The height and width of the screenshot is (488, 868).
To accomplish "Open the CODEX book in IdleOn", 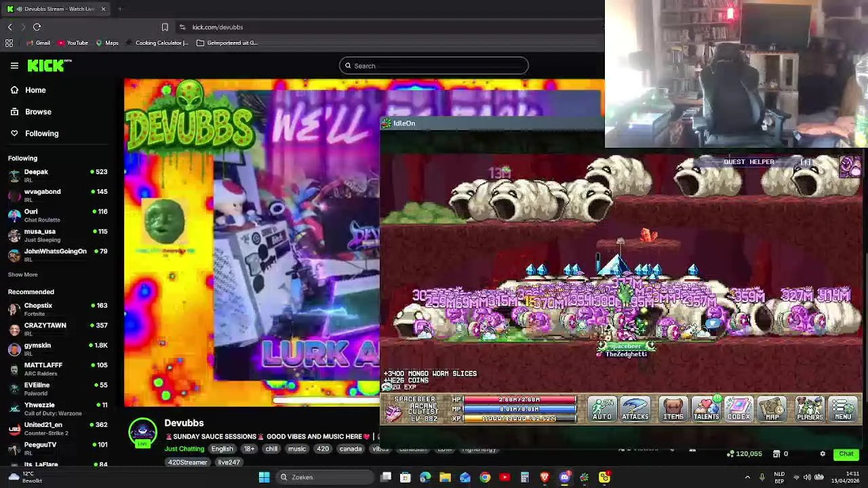I will point(738,409).
